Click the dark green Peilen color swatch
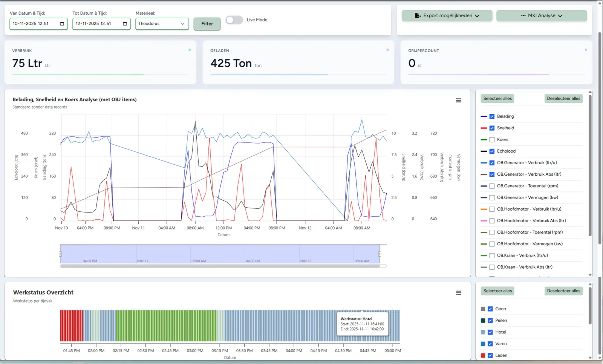This screenshot has width=603, height=364. pyautogui.click(x=483, y=321)
